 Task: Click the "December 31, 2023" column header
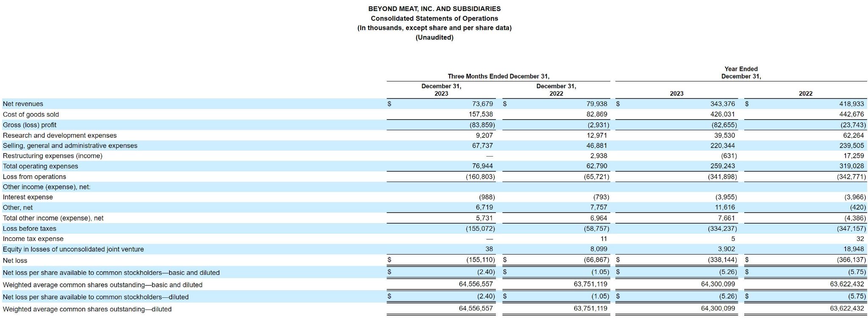(x=441, y=90)
